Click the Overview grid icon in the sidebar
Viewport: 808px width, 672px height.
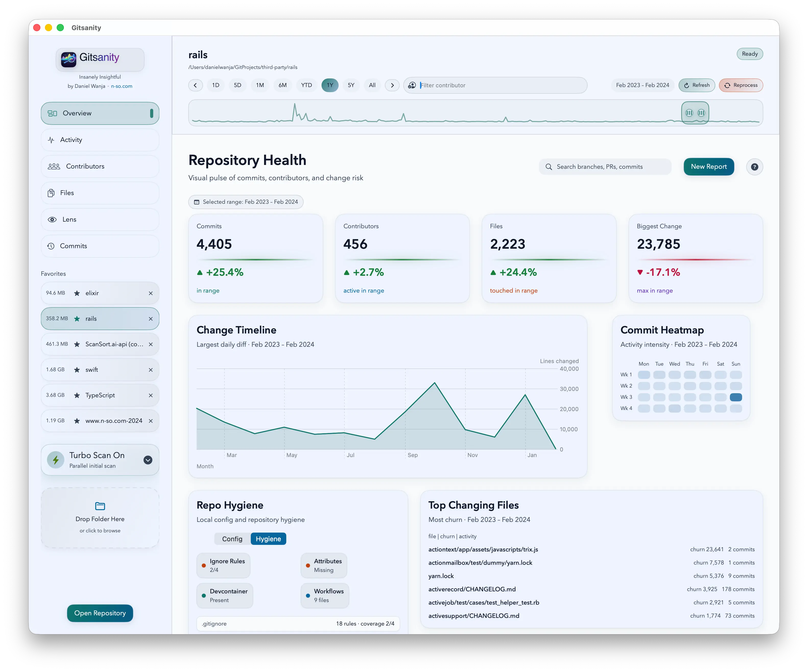52,113
